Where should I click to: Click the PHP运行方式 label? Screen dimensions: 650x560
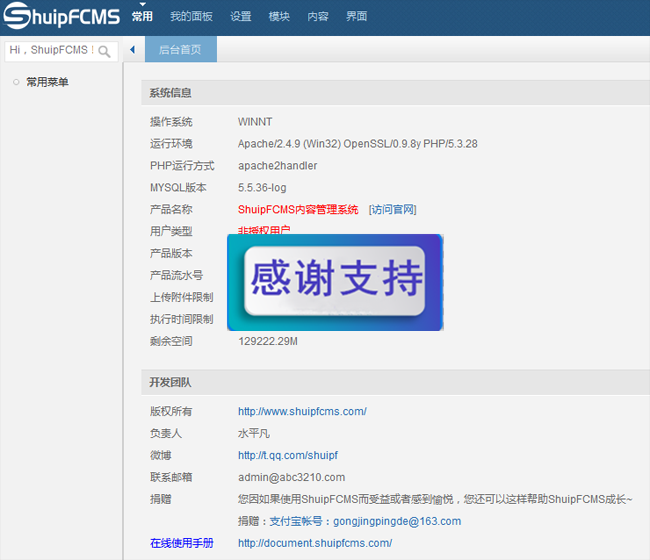[x=182, y=166]
